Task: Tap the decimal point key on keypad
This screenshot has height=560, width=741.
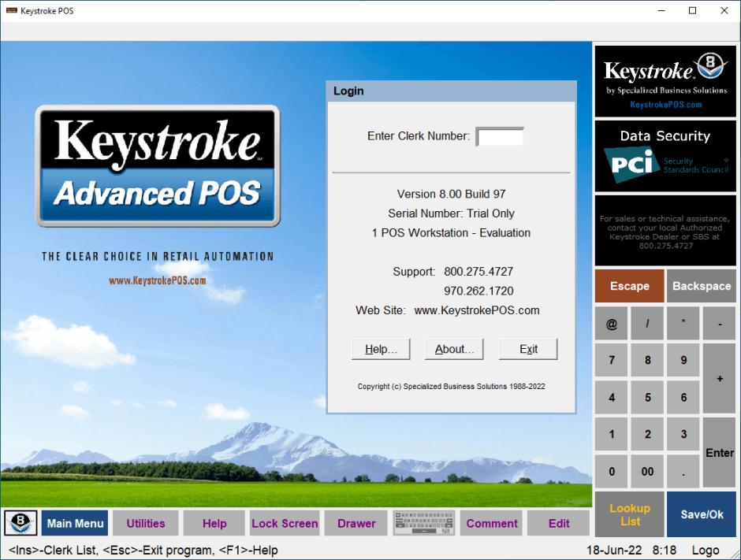Action: coord(683,471)
